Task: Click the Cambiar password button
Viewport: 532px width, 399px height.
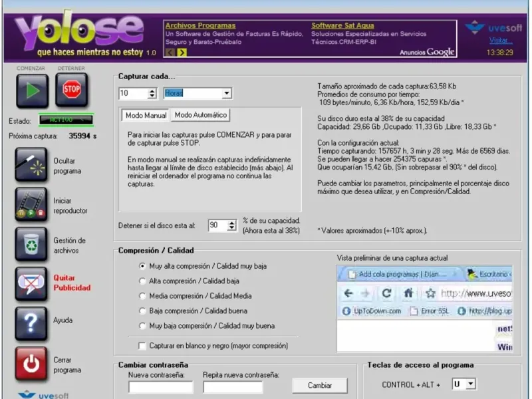Action: point(320,386)
